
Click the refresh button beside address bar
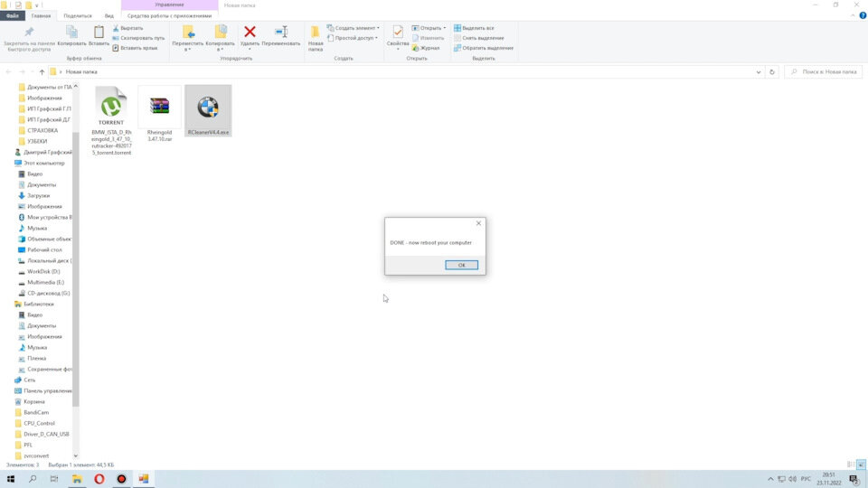pos(771,72)
